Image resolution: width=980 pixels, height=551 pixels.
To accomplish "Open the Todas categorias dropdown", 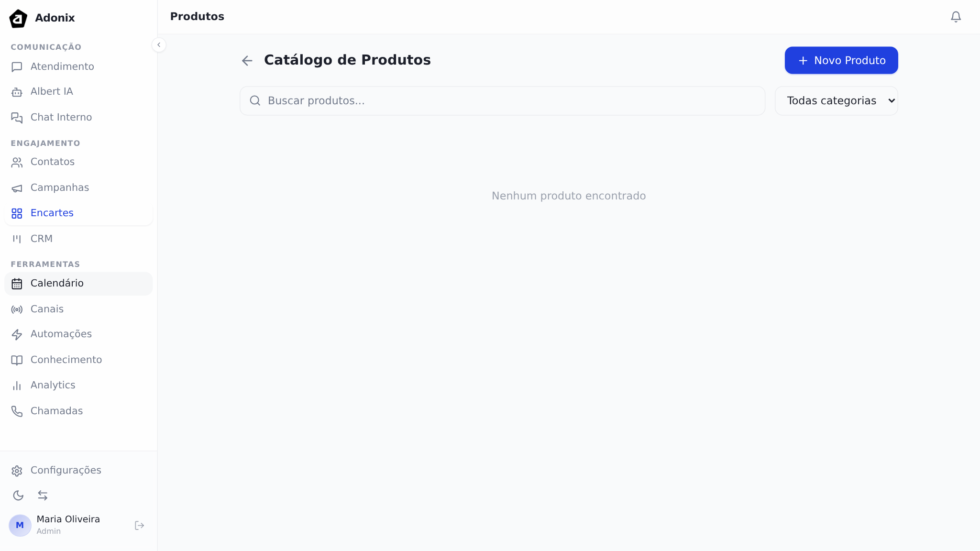I will click(837, 100).
